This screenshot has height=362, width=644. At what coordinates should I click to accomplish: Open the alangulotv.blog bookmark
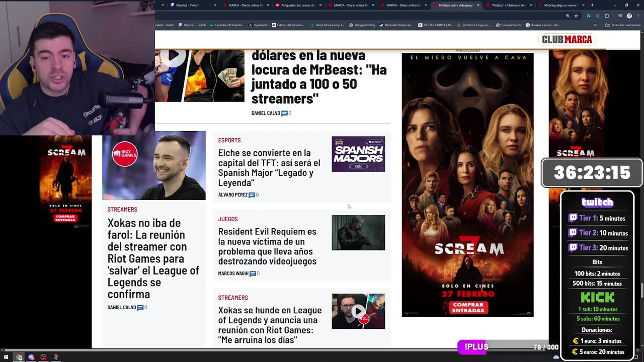point(362,25)
